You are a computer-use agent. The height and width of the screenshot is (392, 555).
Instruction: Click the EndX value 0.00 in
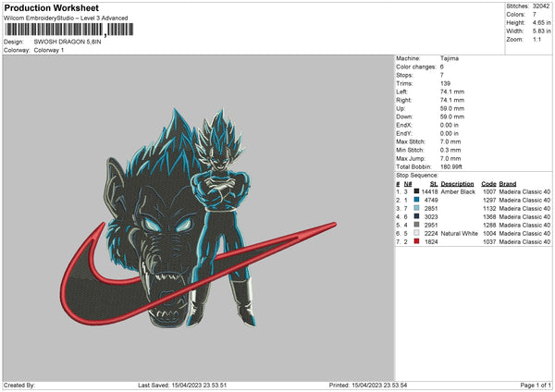(450, 125)
